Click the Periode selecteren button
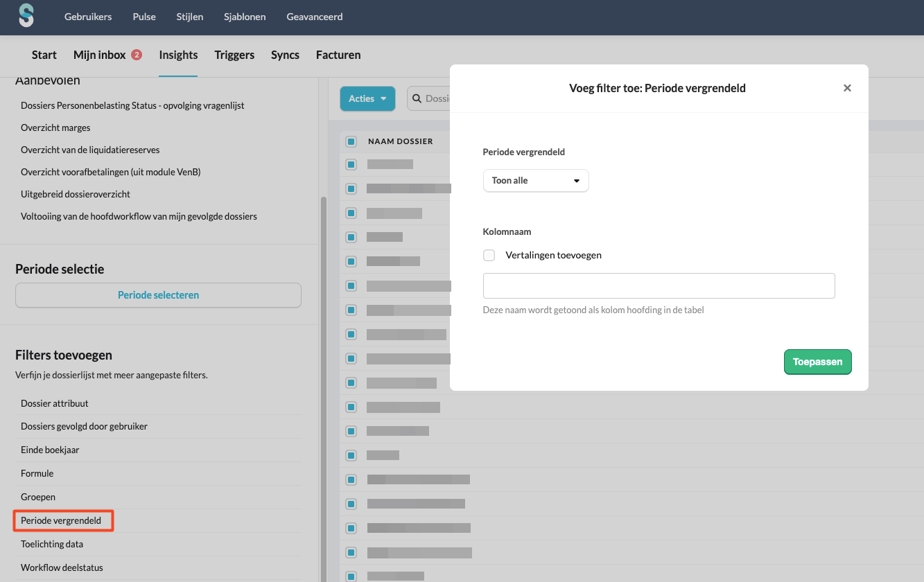The height and width of the screenshot is (582, 924). pos(158,295)
